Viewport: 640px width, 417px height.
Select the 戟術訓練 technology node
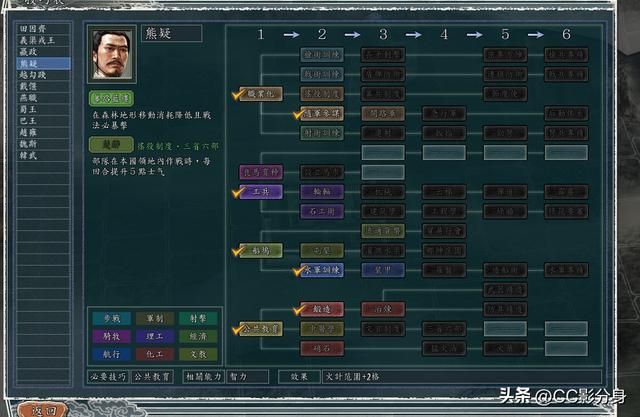click(x=322, y=74)
